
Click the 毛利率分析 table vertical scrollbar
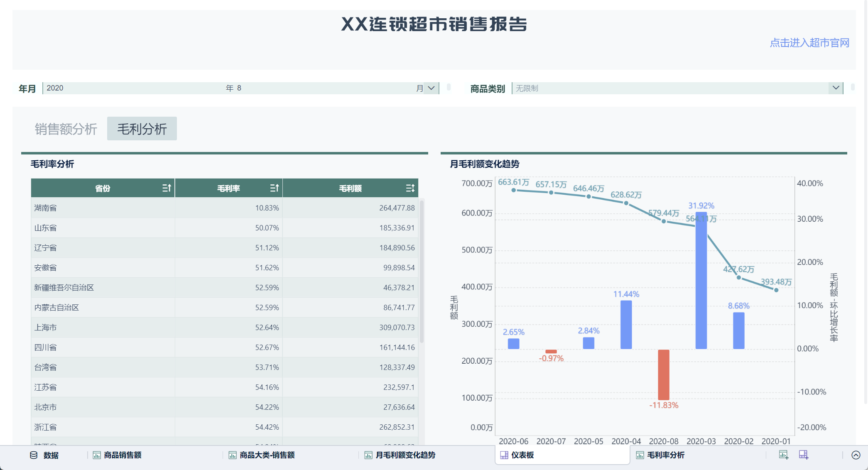(x=422, y=272)
